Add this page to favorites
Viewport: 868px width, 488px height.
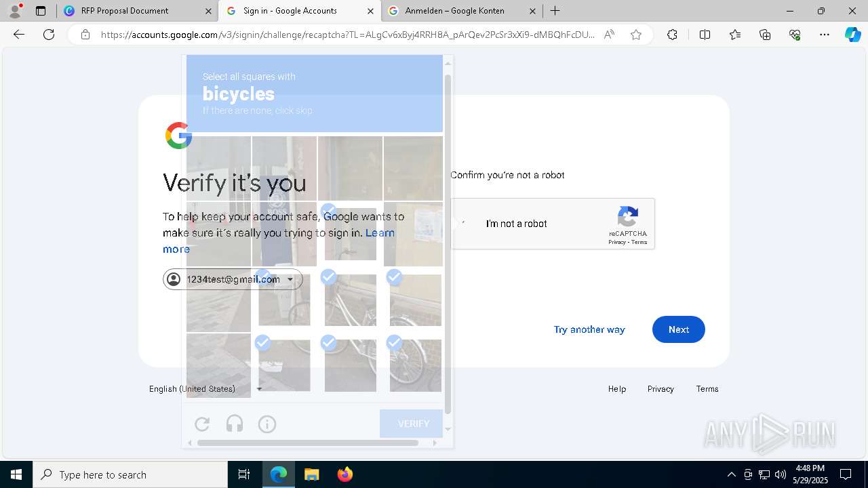click(x=636, y=35)
